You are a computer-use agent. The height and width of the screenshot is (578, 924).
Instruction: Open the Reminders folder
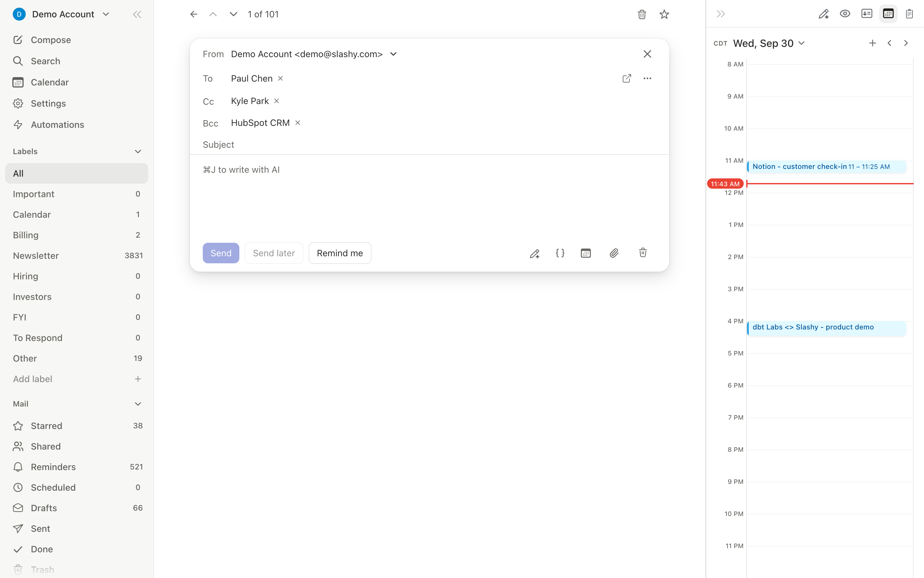76,467
